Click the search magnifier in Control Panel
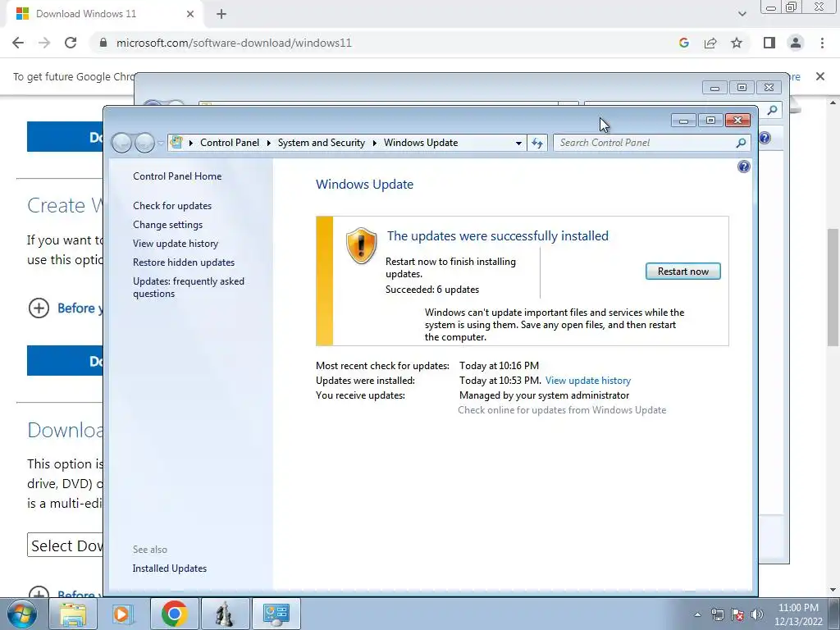This screenshot has height=630, width=840. tap(741, 143)
